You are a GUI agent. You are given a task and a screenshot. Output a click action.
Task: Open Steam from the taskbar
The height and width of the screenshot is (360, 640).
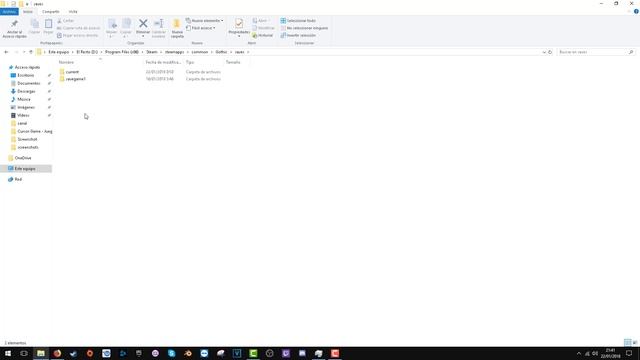pos(73,353)
